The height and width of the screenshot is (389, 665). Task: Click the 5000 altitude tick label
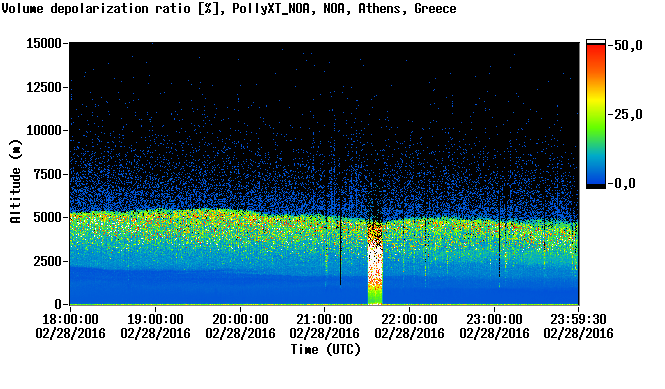point(47,217)
